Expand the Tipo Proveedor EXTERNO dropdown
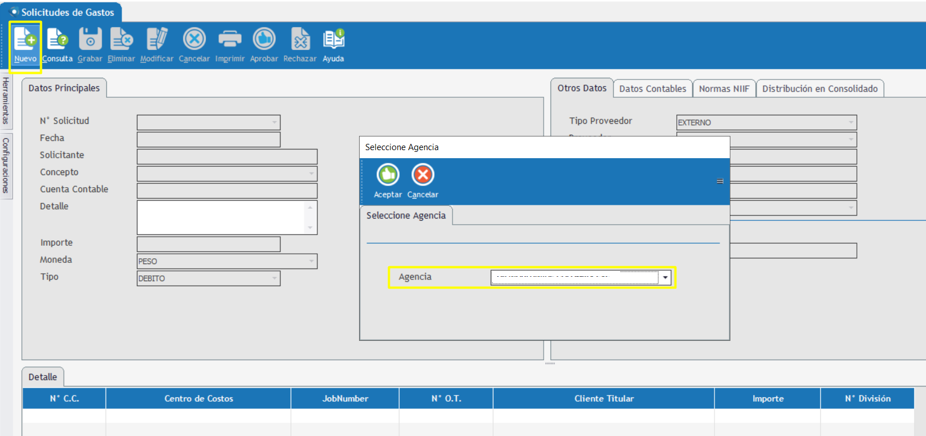Viewport: 926px width, 436px height. (x=851, y=123)
